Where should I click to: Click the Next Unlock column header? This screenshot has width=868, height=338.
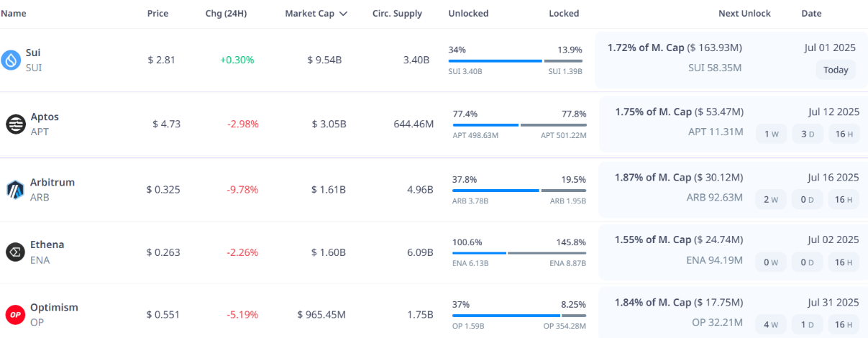(x=744, y=14)
